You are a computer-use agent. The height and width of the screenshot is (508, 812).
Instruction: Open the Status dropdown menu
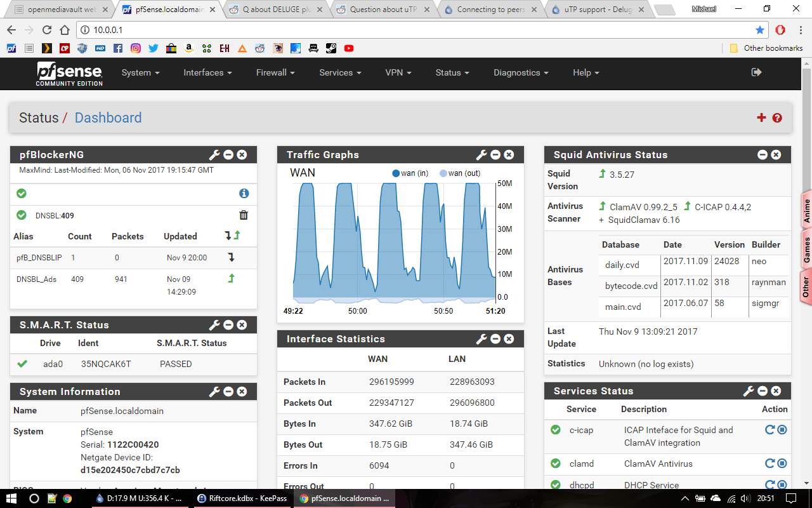[452, 72]
